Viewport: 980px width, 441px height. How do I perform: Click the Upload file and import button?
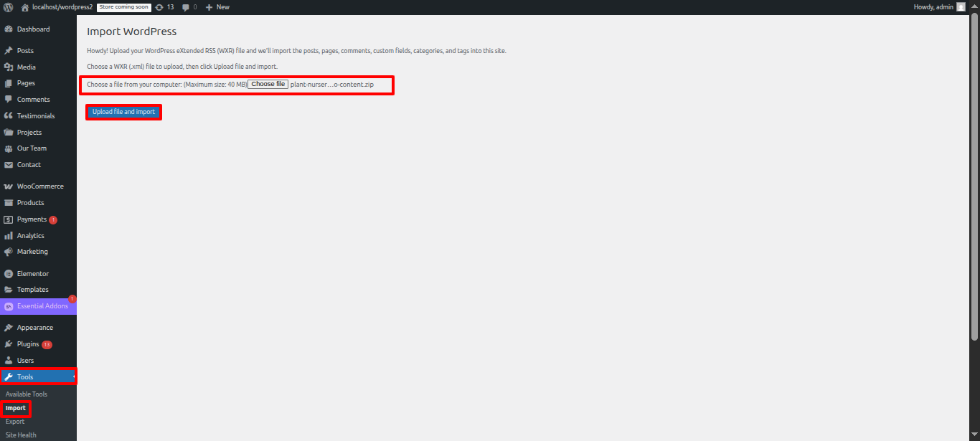(x=123, y=112)
